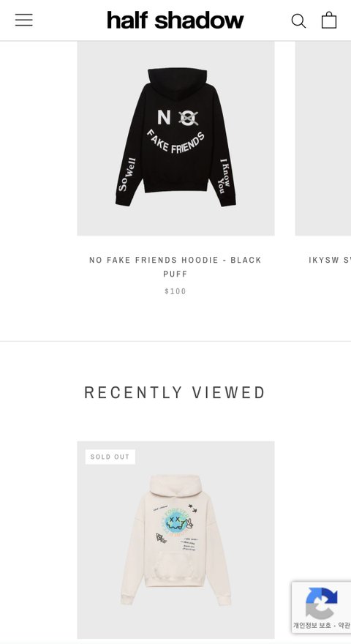
Task: Click the $100 price label
Action: point(175,291)
